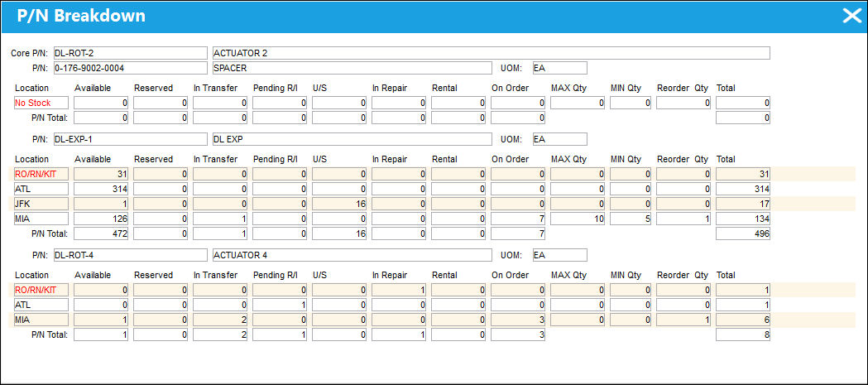Select the ACTUATOR 2 description field
The height and width of the screenshot is (385, 868).
491,53
